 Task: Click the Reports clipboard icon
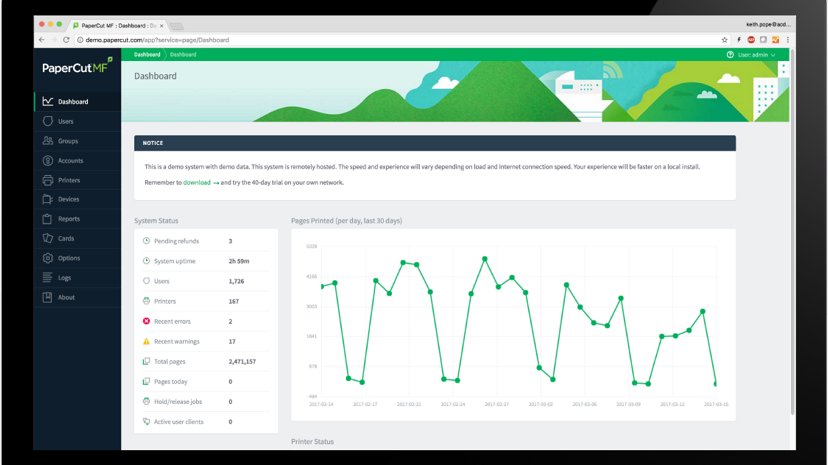48,219
